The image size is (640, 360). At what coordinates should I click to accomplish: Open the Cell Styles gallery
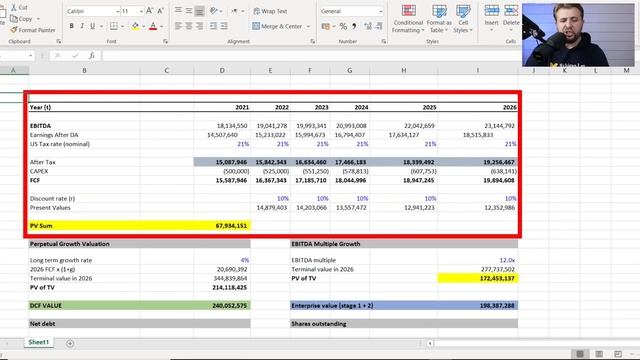pyautogui.click(x=463, y=19)
